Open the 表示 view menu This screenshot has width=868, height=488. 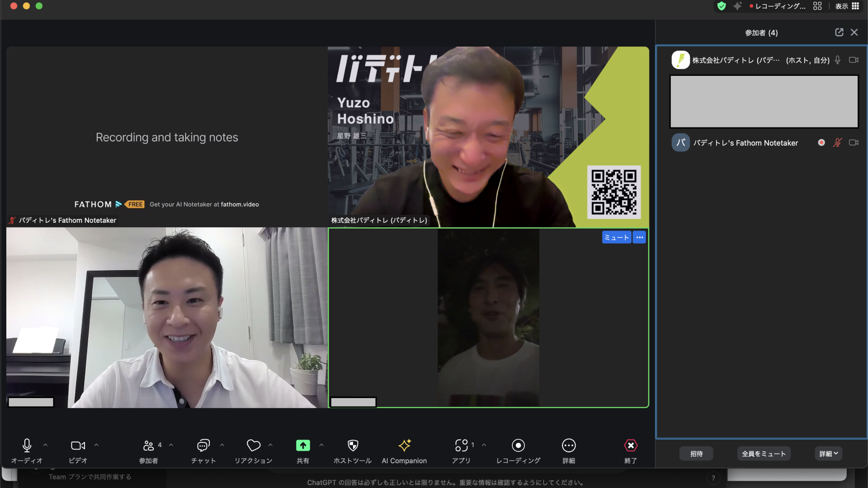[847, 6]
